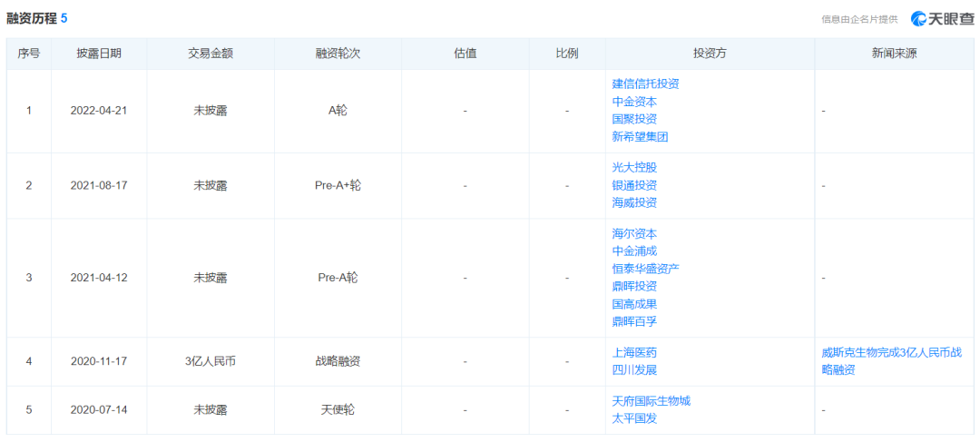Click the 天眼查 logo icon
The image size is (980, 442).
pyautogui.click(x=918, y=18)
